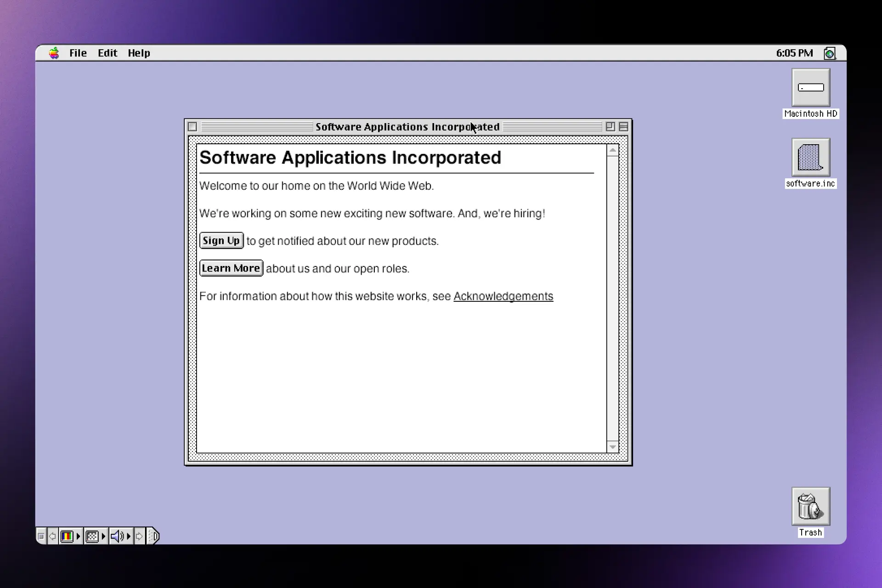Click the Trash icon
The height and width of the screenshot is (588, 882).
(x=810, y=507)
